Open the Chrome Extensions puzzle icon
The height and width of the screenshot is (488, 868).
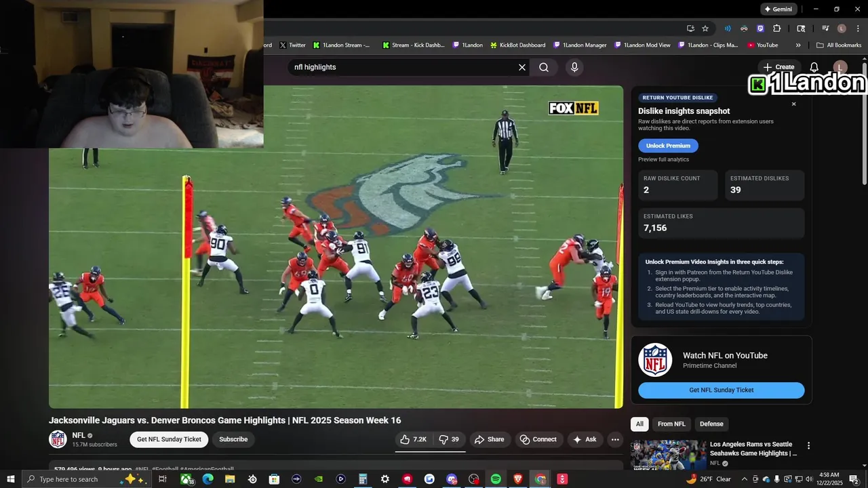[x=777, y=28]
